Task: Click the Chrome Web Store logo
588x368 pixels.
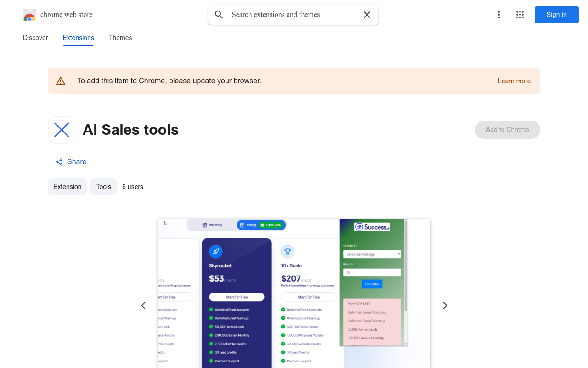Action: click(29, 15)
